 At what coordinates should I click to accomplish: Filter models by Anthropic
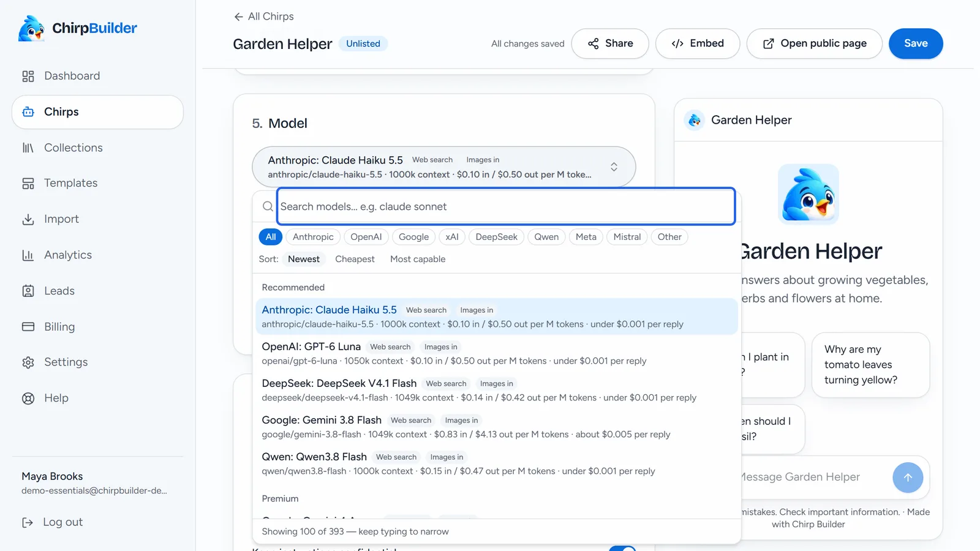[x=313, y=237]
